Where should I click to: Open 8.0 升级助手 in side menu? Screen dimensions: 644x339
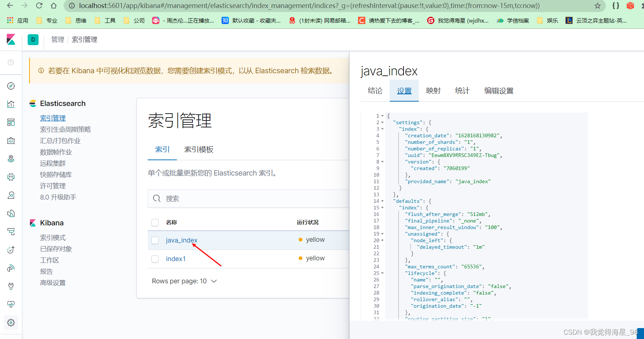click(x=58, y=197)
